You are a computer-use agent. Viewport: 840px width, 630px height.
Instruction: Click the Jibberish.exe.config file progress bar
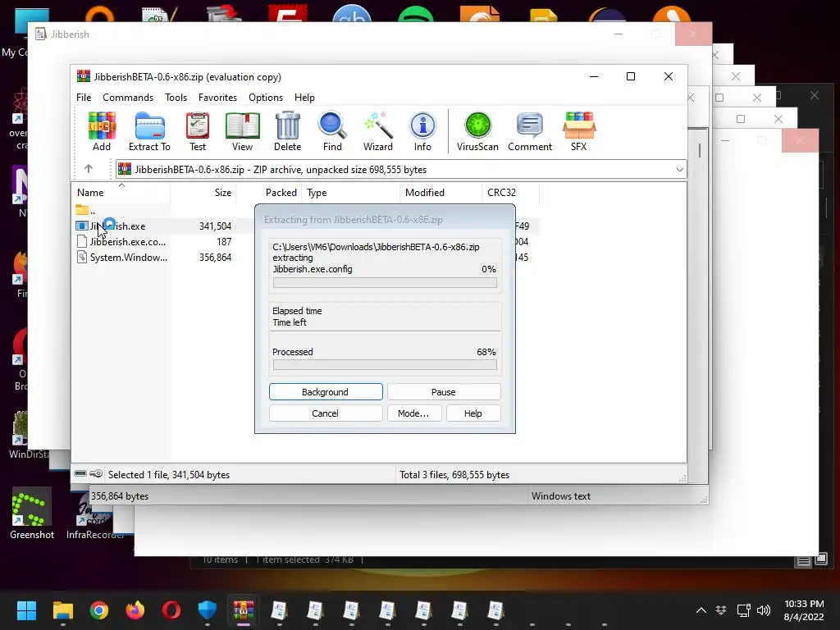tap(385, 282)
